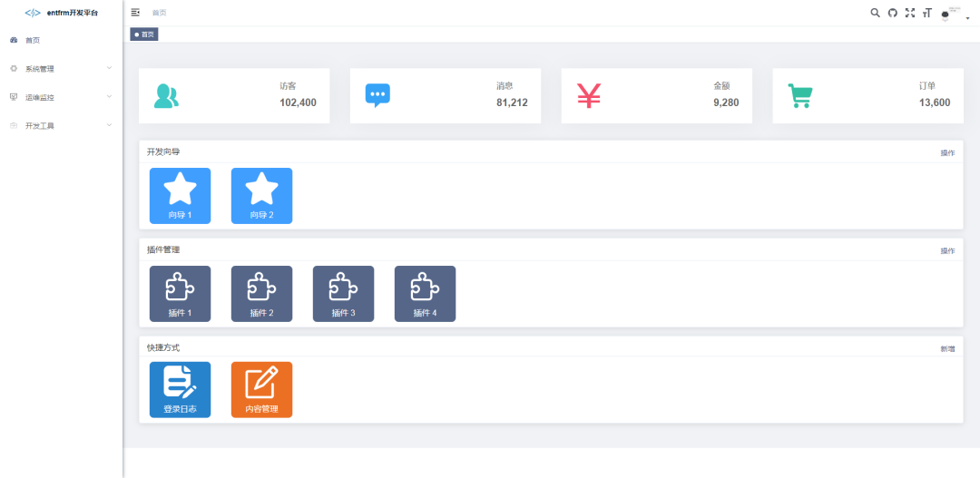The width and height of the screenshot is (980, 478).
Task: Click the 订单 label
Action: (x=927, y=86)
